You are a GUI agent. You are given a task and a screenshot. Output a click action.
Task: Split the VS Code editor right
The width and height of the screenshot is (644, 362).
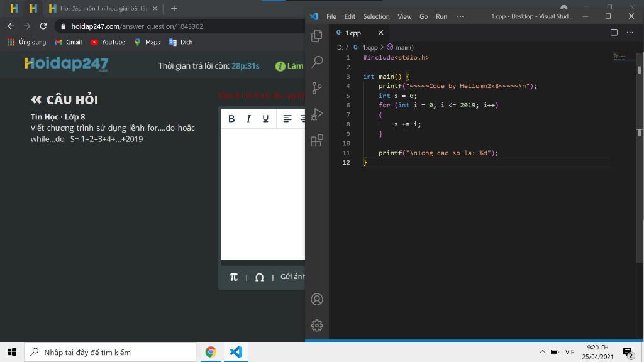pyautogui.click(x=614, y=33)
